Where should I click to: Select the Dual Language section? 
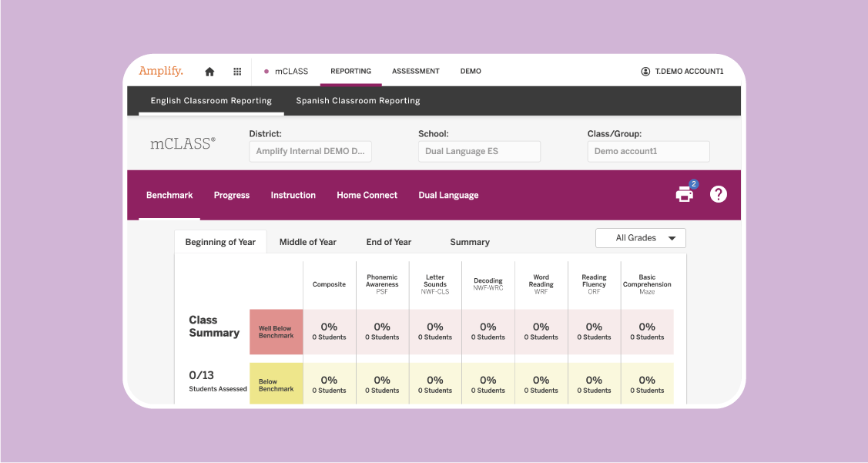(448, 195)
